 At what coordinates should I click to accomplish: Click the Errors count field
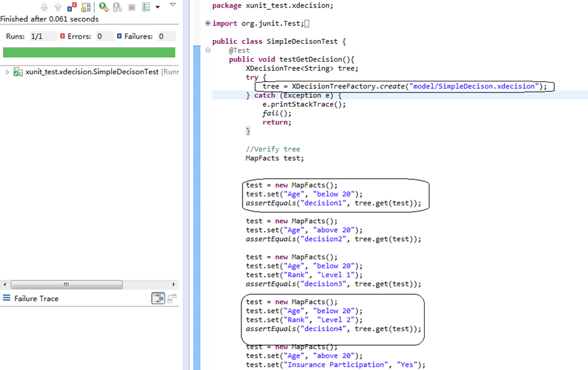[x=105, y=36]
